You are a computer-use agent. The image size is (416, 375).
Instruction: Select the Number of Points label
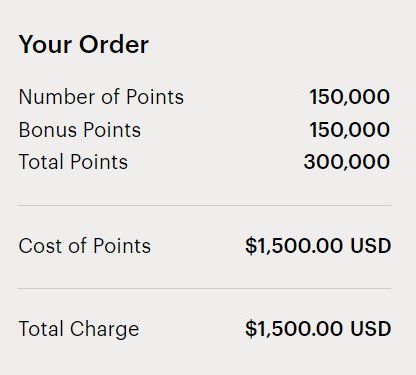(x=101, y=97)
